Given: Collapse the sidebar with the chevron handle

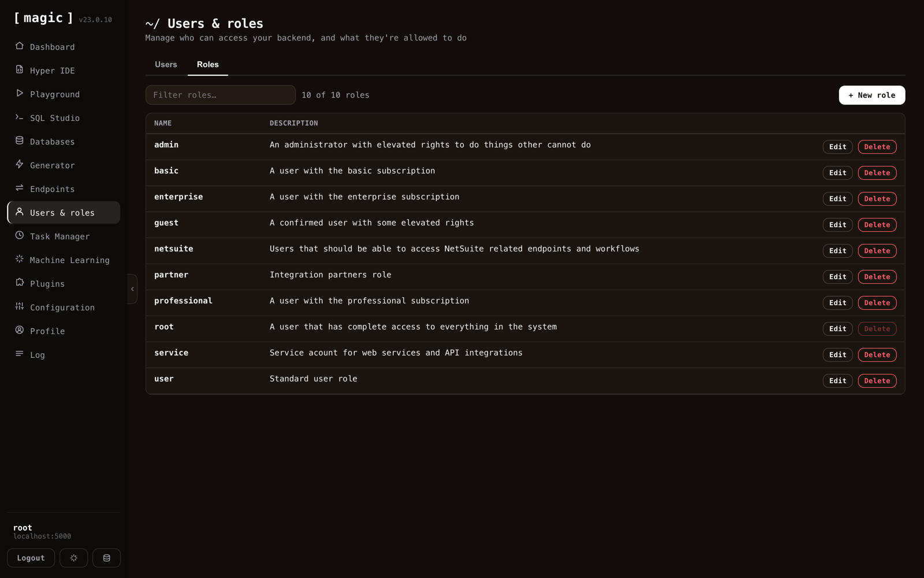Looking at the screenshot, I should [132, 289].
